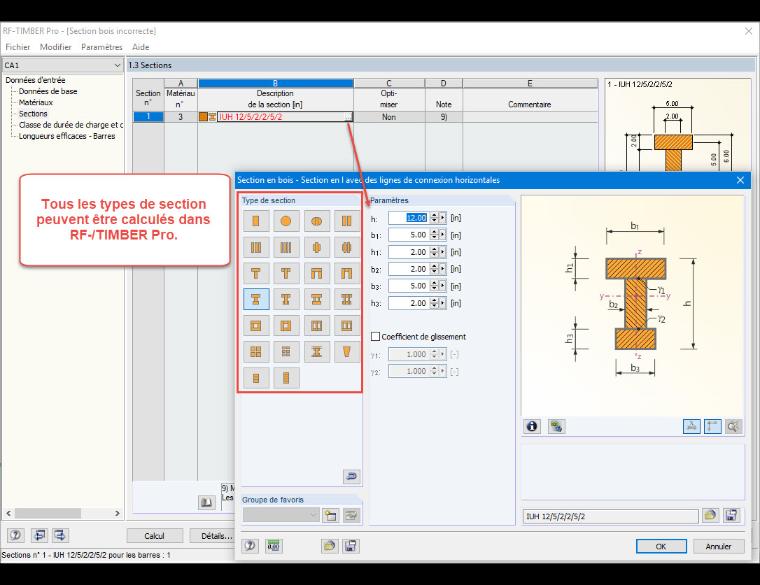Click the Commentaire column header
This screenshot has width=760, height=585.
530,104
